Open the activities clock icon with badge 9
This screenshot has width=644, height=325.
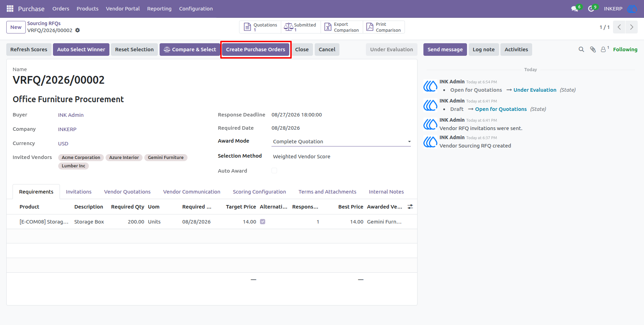click(x=592, y=8)
